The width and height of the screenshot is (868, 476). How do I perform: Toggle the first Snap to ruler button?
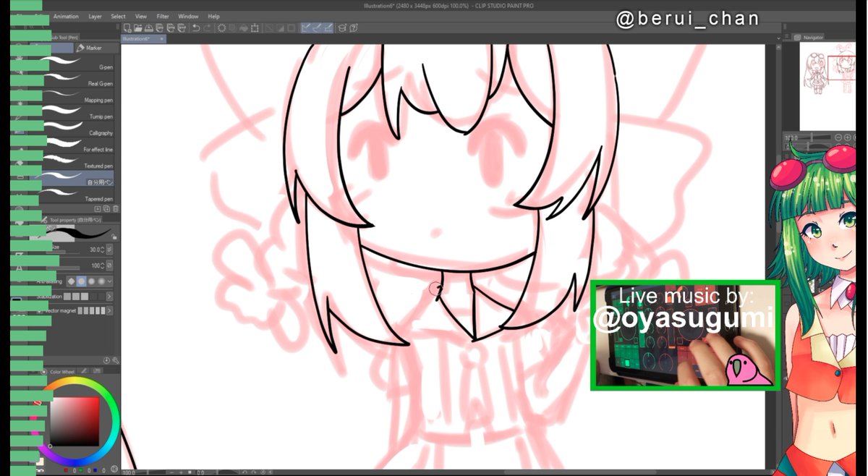click(307, 28)
